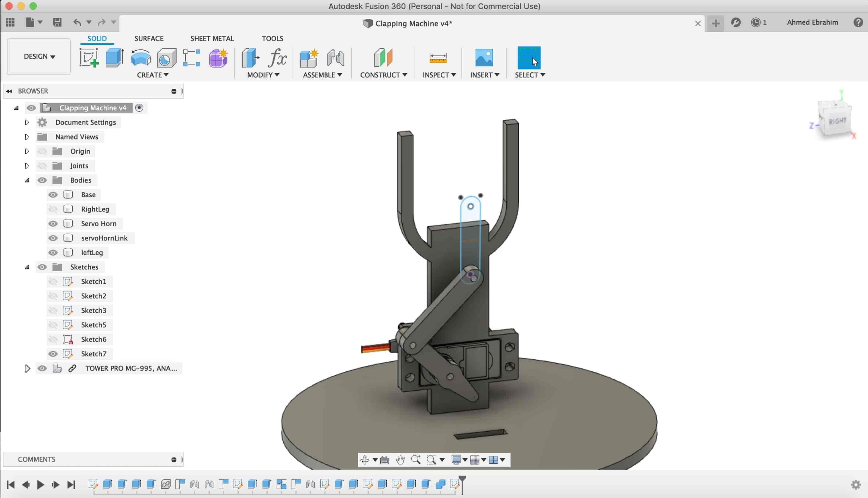Collapse the BROWSER panel arrows
Screen dimensions: 868x498
(x=9, y=91)
